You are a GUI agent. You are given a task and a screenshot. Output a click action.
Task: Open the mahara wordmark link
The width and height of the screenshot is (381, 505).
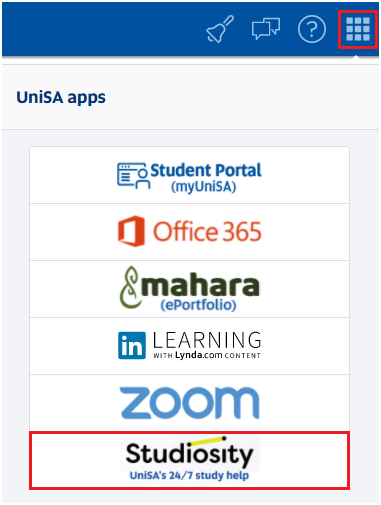[x=200, y=286]
